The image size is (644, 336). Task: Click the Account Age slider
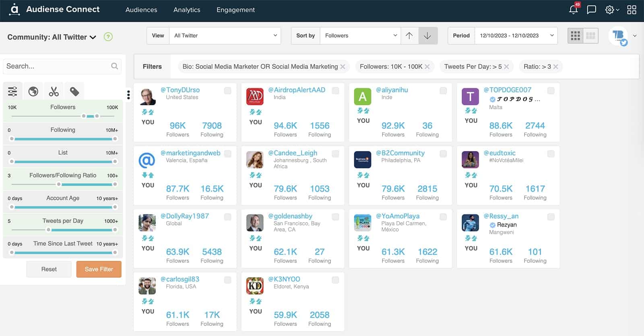click(x=63, y=207)
